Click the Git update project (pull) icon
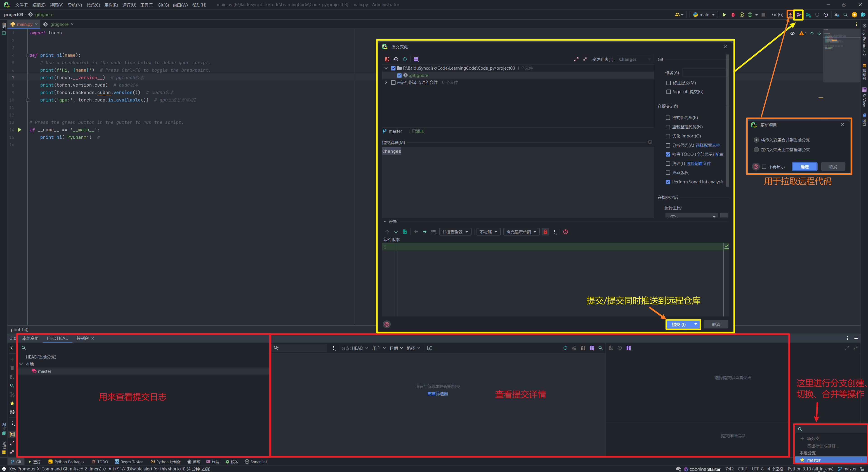 [790, 14]
